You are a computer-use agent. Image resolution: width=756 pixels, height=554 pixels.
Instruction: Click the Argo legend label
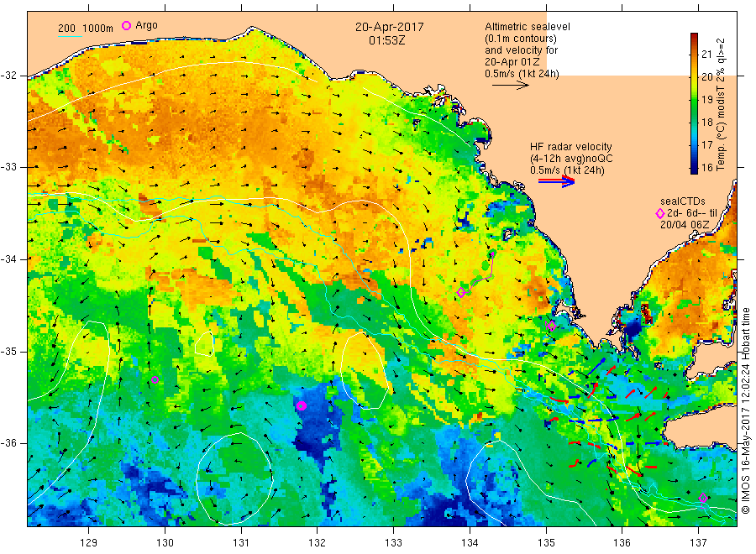pyautogui.click(x=146, y=25)
